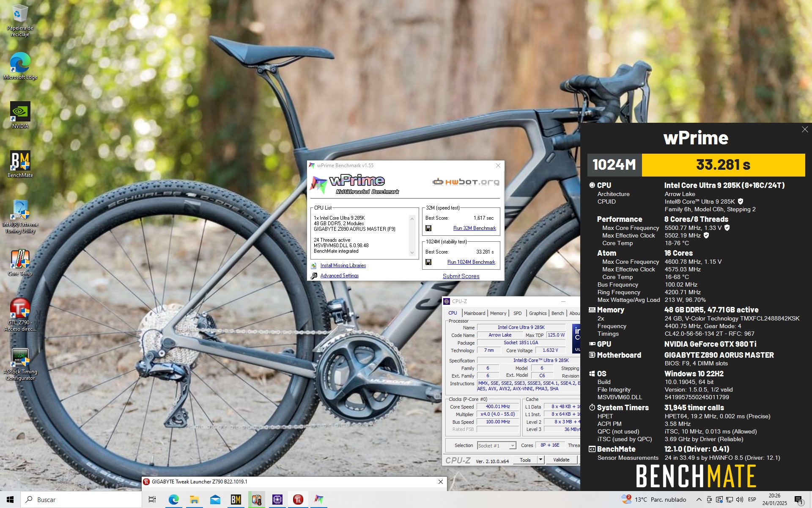Switch to GIGABYTE Tweak Launcher taskbar button
Image resolution: width=812 pixels, height=508 pixels.
[x=298, y=500]
